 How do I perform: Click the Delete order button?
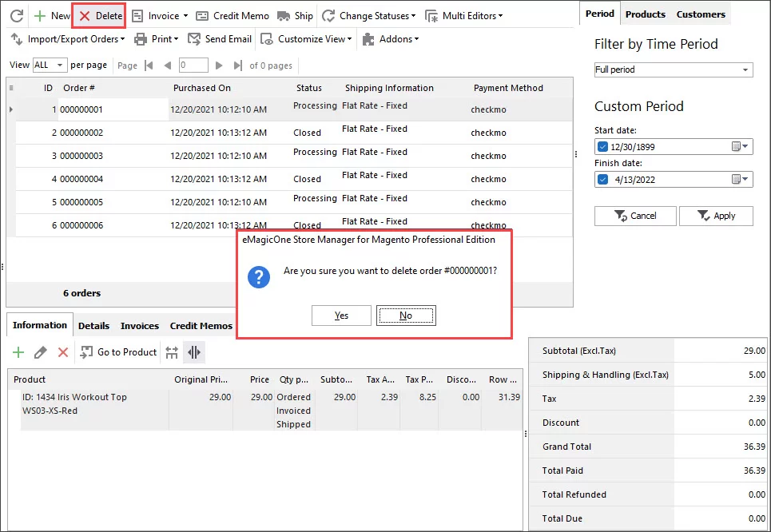(100, 16)
